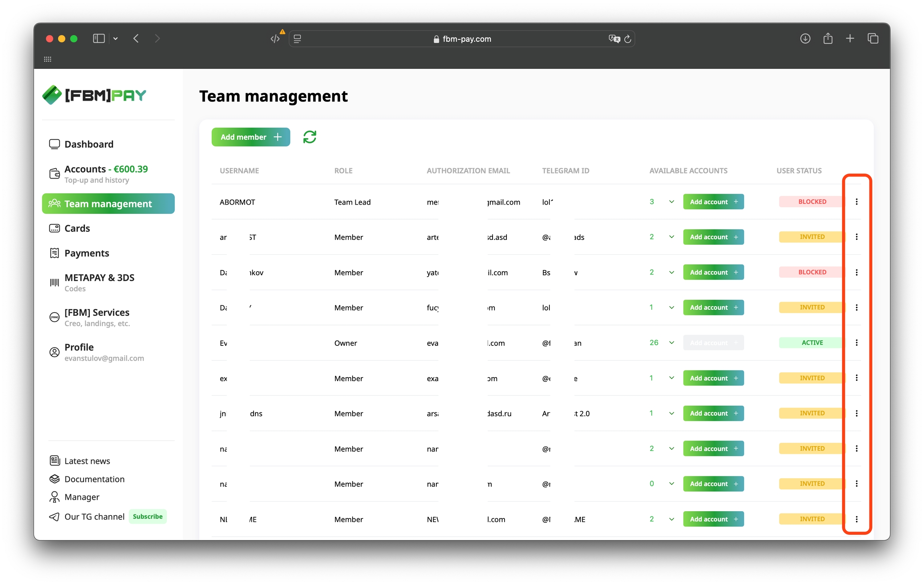The height and width of the screenshot is (585, 924).
Task: Open Safari downloads icon
Action: 805,39
